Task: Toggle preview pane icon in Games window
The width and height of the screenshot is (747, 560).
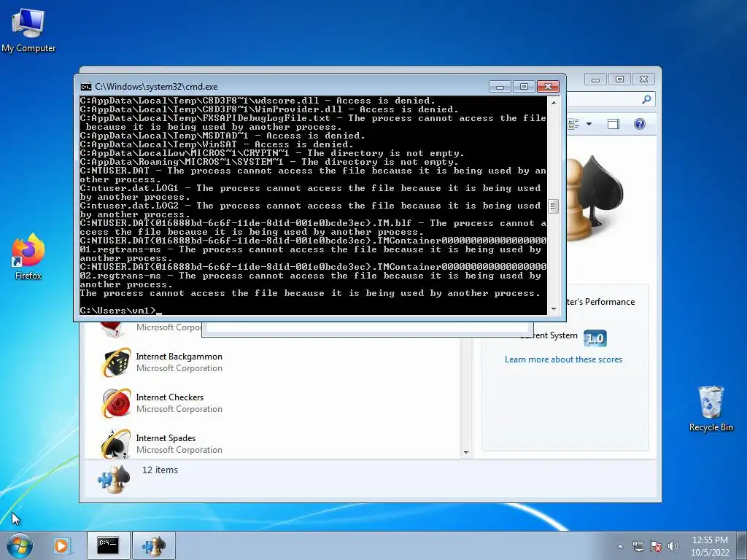Action: tap(613, 124)
